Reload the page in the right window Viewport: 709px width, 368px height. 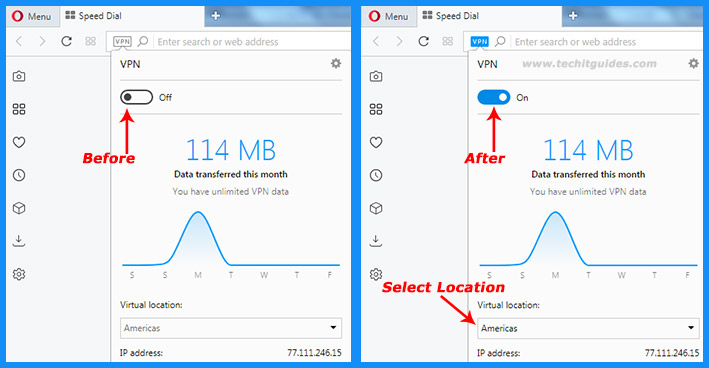(424, 42)
